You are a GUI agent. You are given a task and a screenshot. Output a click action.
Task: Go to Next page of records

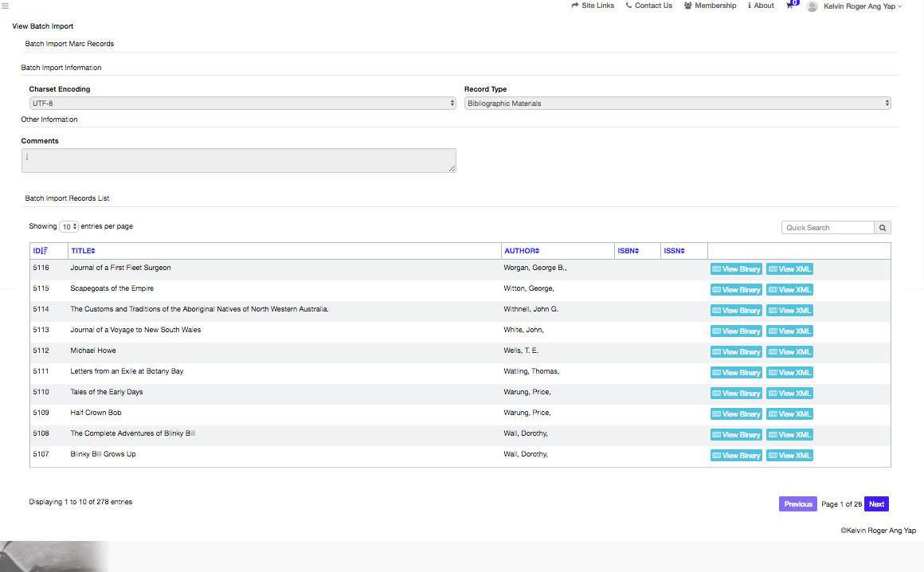point(876,504)
